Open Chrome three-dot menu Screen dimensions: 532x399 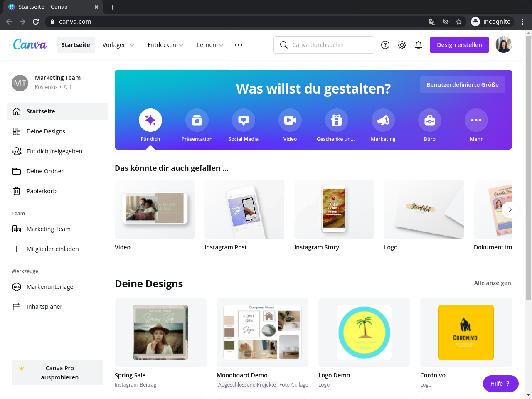point(523,22)
